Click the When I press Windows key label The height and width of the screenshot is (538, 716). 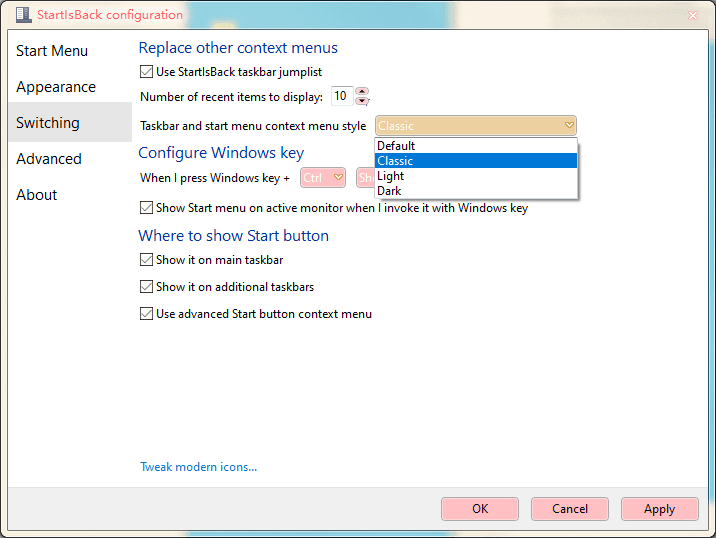tap(215, 178)
